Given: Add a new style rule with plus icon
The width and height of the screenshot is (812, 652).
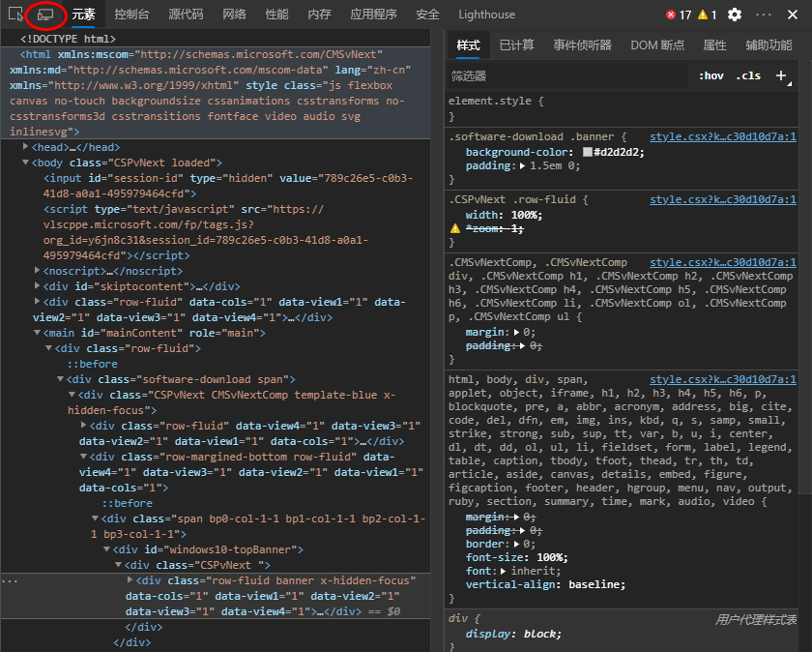Looking at the screenshot, I should pos(781,75).
